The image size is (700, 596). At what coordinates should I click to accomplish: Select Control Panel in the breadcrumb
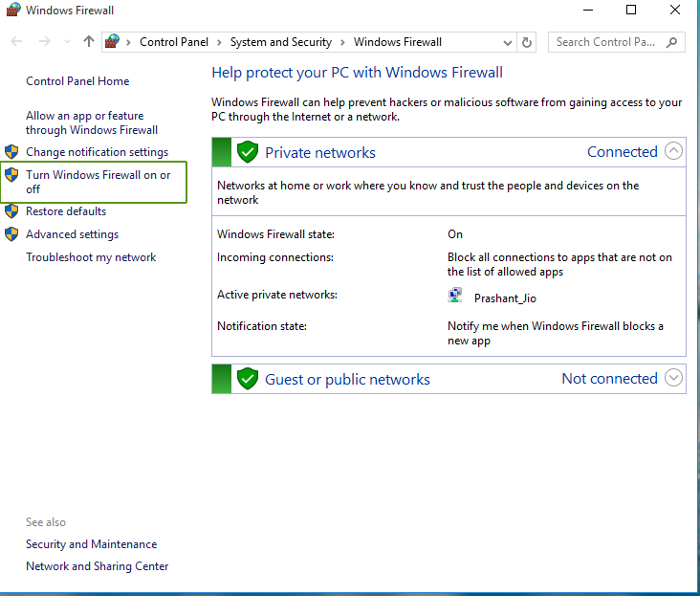pos(174,42)
